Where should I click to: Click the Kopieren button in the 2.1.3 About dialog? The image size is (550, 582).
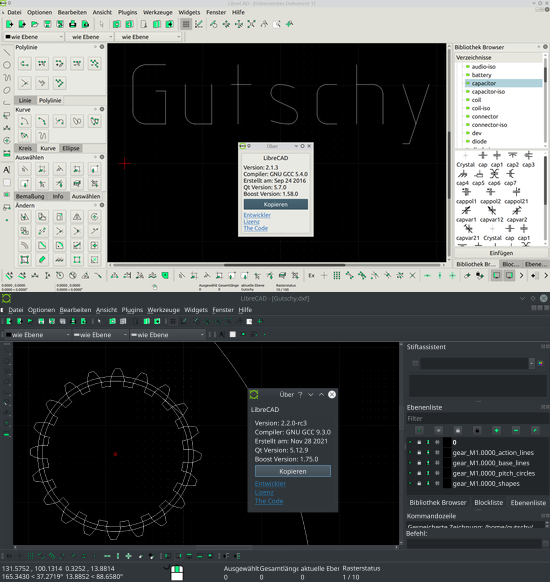click(276, 205)
